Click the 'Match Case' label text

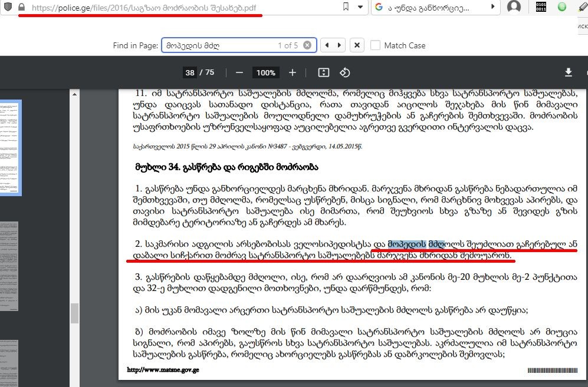coord(405,45)
